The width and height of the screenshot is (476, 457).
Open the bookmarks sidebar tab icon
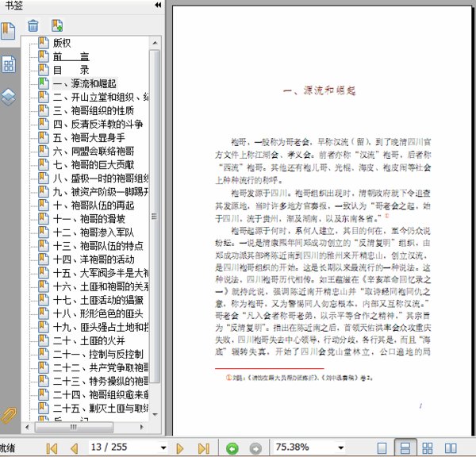pos(8,31)
